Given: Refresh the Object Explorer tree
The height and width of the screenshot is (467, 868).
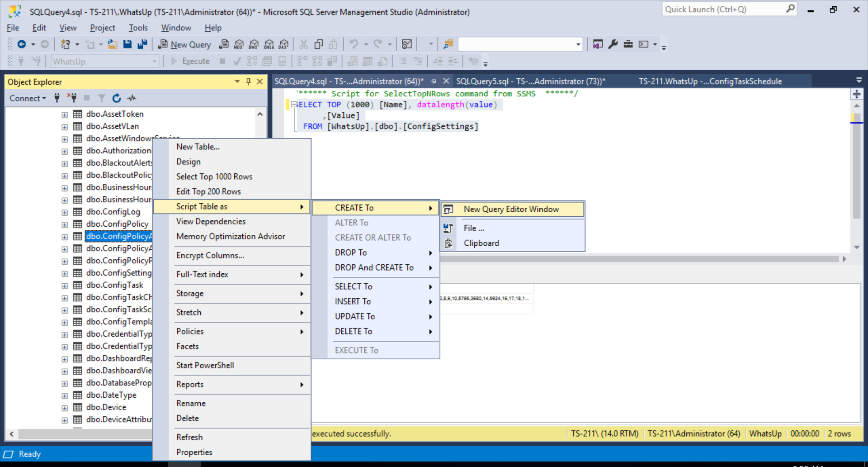Looking at the screenshot, I should (117, 98).
